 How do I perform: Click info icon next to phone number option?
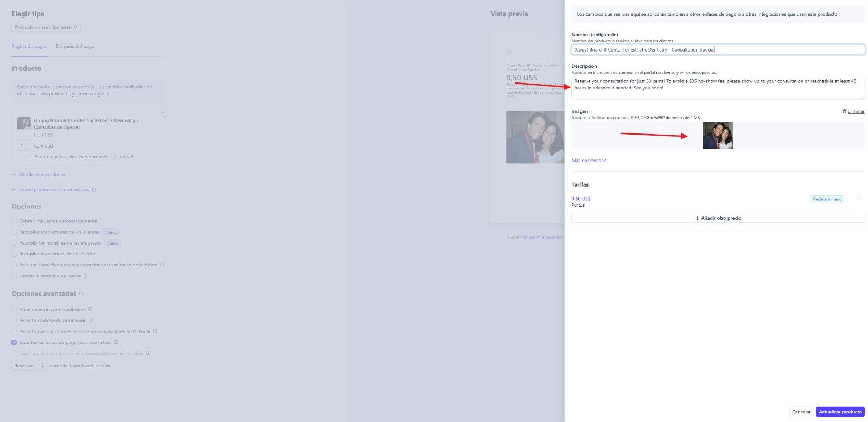pyautogui.click(x=162, y=265)
